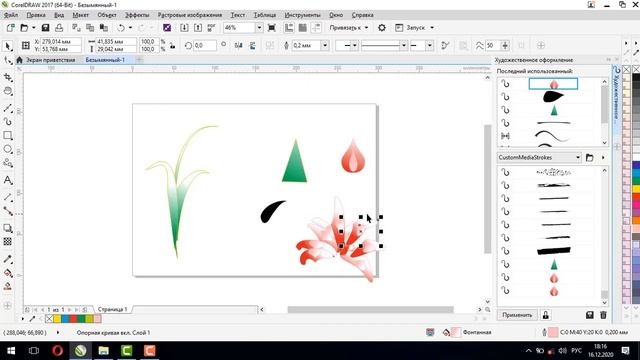Viewport: 640px width, 360px height.
Task: Select the Color Eyedropper tool
Action: [8, 259]
